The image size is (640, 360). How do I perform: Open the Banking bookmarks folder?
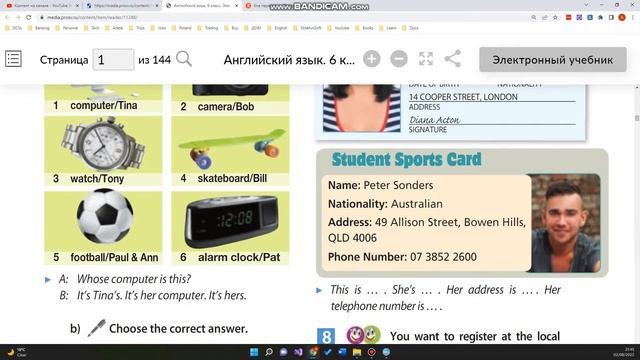point(39,28)
